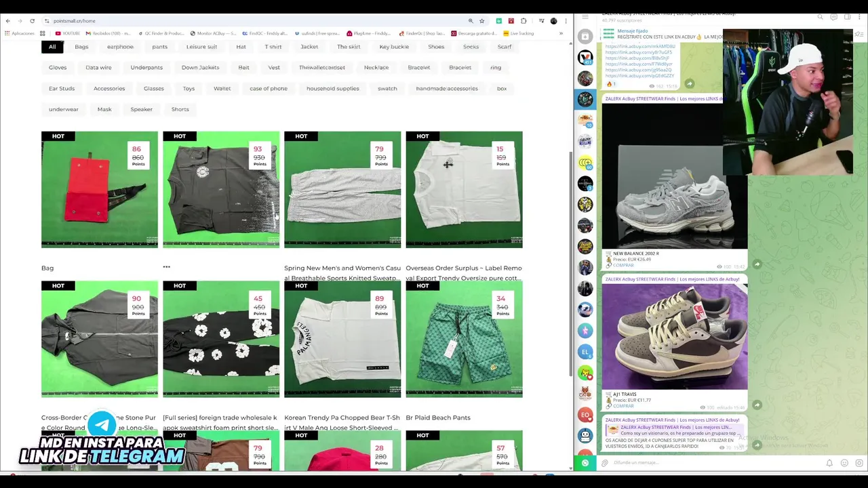This screenshot has height=488, width=868.
Task: Open 'Br Plaid Beach Pants' title
Action: tap(438, 418)
